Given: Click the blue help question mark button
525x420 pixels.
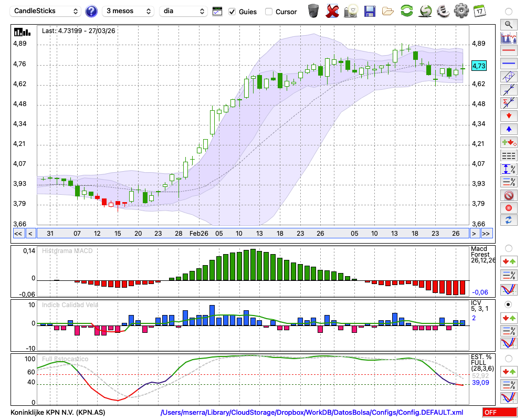Looking at the screenshot, I should (x=91, y=11).
